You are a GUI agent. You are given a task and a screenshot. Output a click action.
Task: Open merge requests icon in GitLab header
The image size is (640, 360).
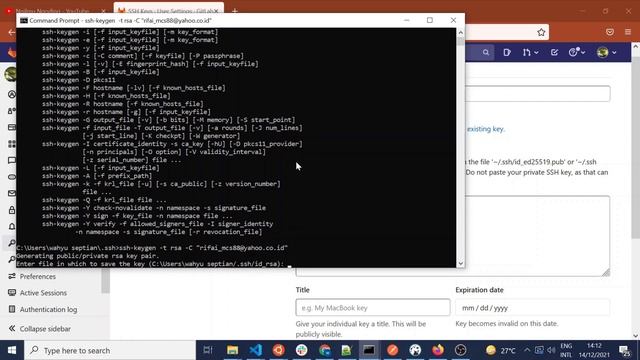(x=527, y=52)
